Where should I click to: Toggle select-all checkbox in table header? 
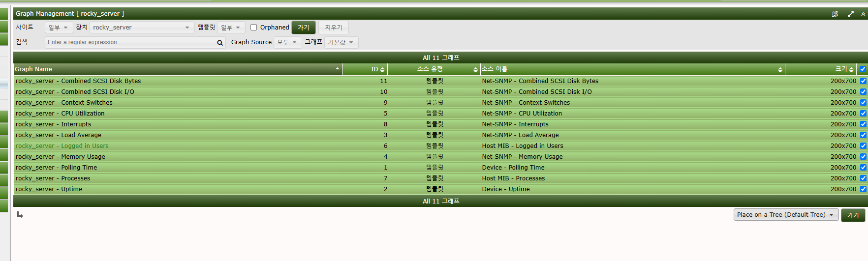tap(863, 69)
